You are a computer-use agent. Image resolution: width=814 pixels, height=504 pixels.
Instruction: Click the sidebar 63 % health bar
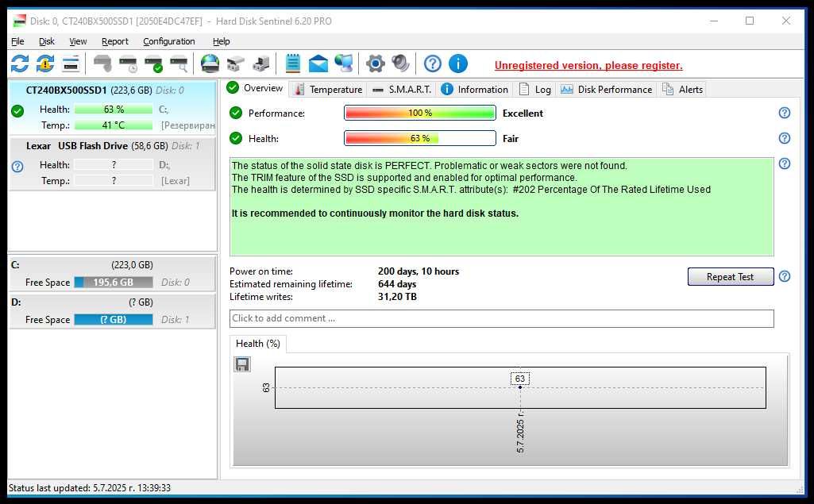click(x=114, y=110)
